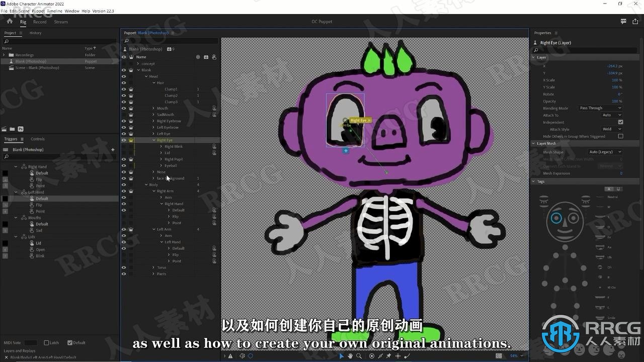Image resolution: width=644 pixels, height=362 pixels.
Task: Expand the Right Blink layer group
Action: [x=161, y=146]
